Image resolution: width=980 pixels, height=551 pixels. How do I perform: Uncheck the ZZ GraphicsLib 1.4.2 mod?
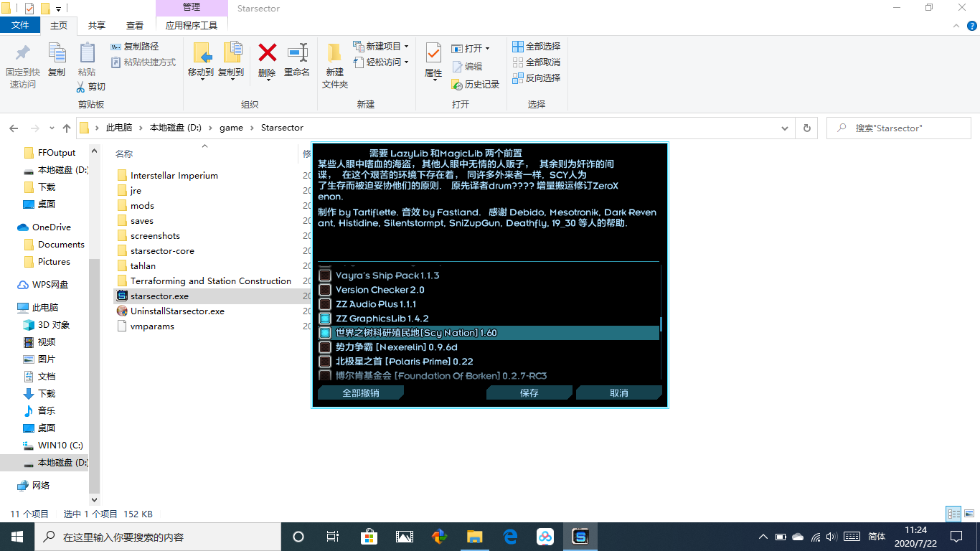(x=325, y=319)
